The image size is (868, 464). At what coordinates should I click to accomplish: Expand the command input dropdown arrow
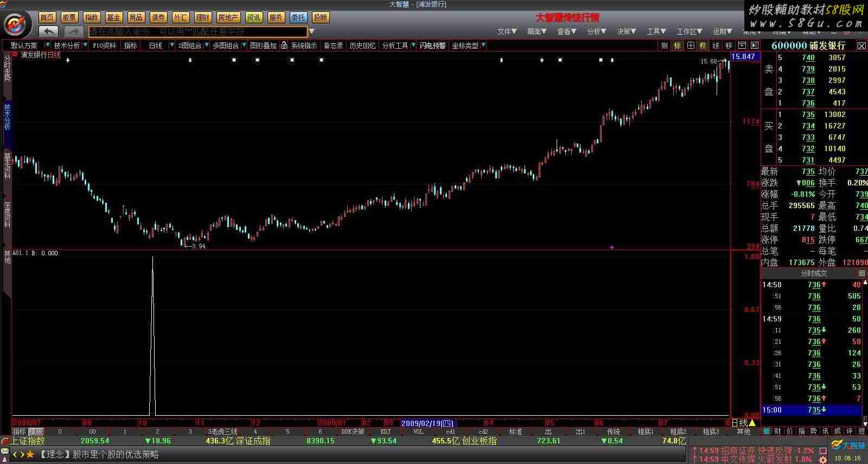(312, 31)
